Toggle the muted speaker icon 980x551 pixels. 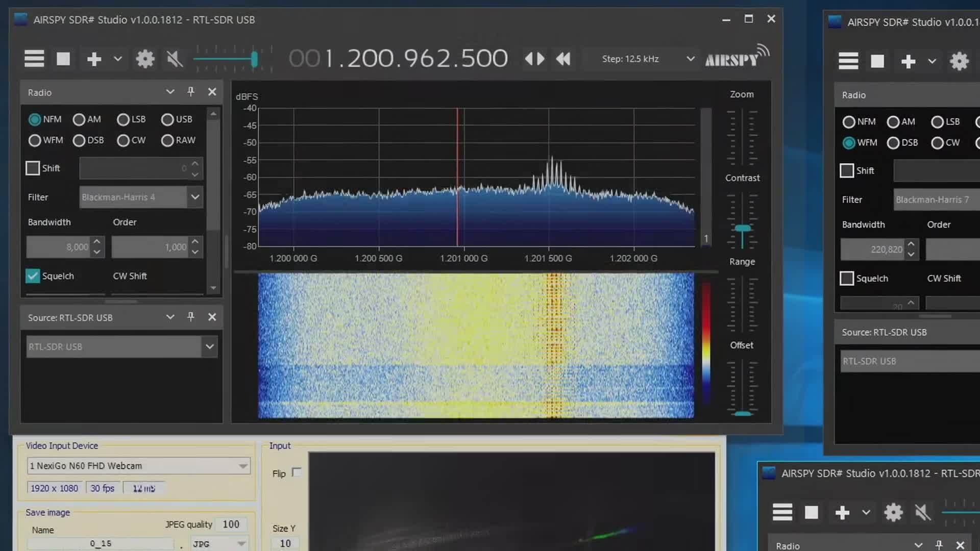(175, 59)
